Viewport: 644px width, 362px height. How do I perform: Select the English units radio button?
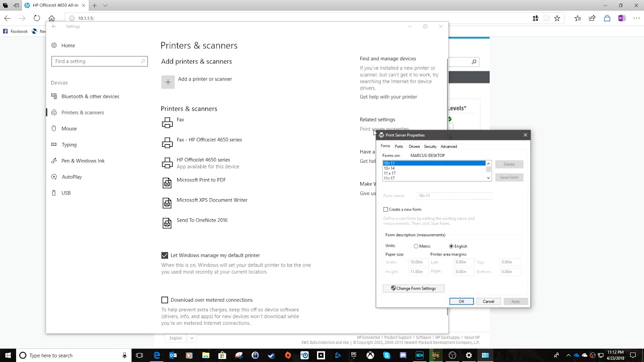[x=451, y=246]
